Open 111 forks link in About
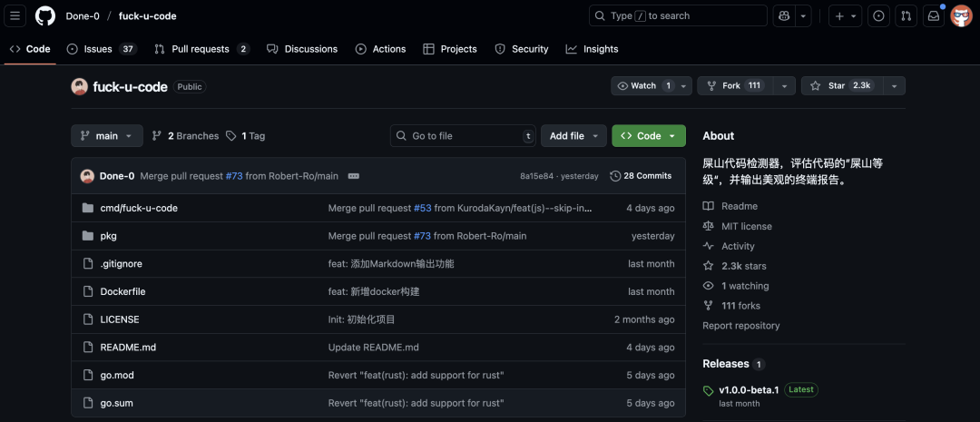The image size is (980, 422). tap(731, 306)
